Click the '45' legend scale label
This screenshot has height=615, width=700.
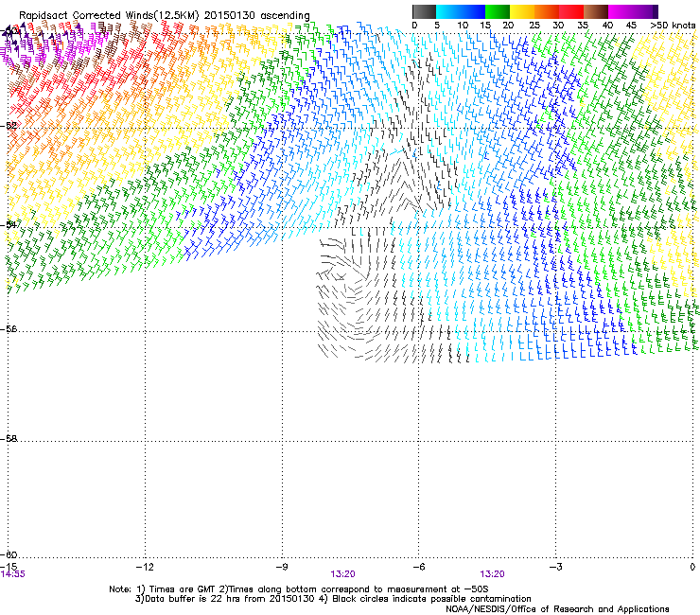pos(631,26)
